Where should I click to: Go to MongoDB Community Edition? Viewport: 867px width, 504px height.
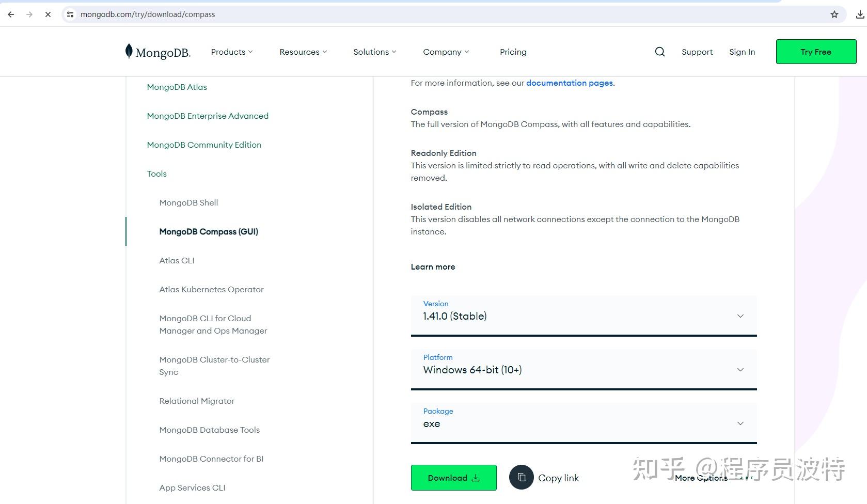coord(204,145)
